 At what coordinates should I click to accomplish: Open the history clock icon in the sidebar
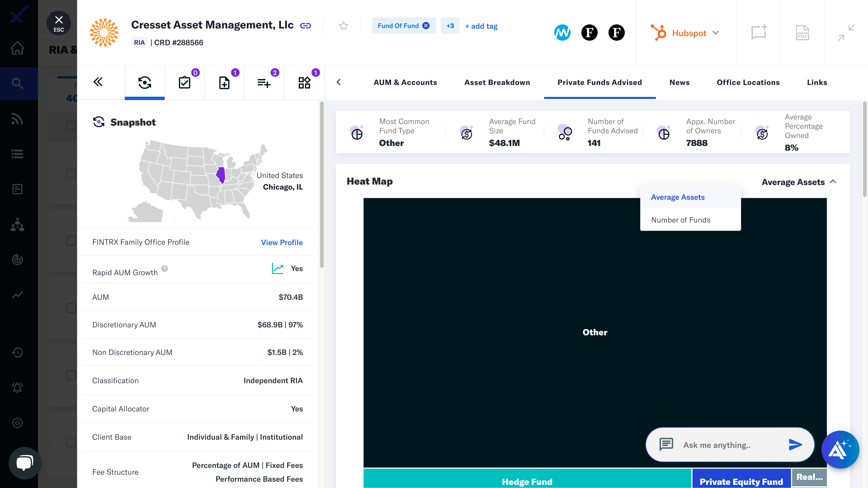pyautogui.click(x=17, y=352)
